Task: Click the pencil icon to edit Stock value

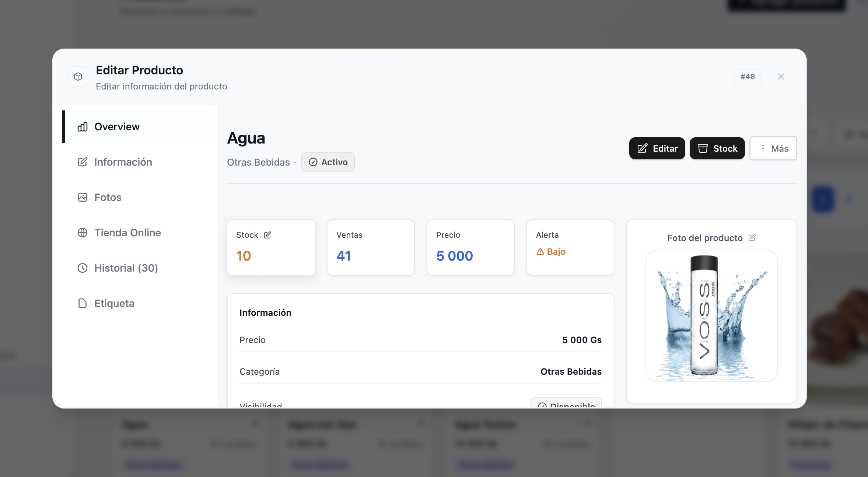Action: [x=268, y=234]
